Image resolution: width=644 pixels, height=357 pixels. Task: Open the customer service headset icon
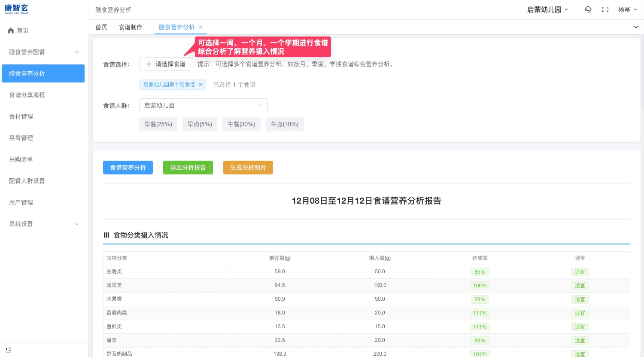point(588,9)
